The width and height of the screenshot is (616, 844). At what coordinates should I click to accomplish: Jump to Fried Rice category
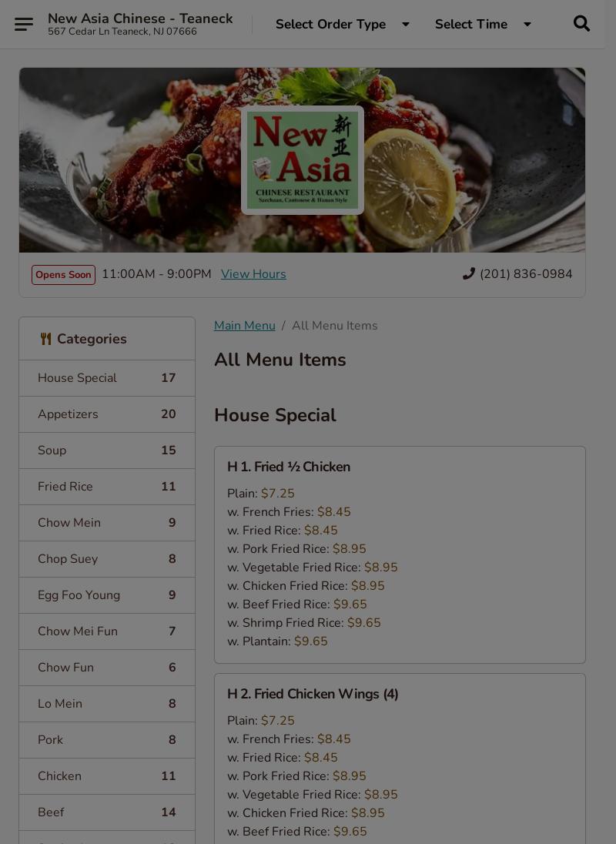(106, 487)
